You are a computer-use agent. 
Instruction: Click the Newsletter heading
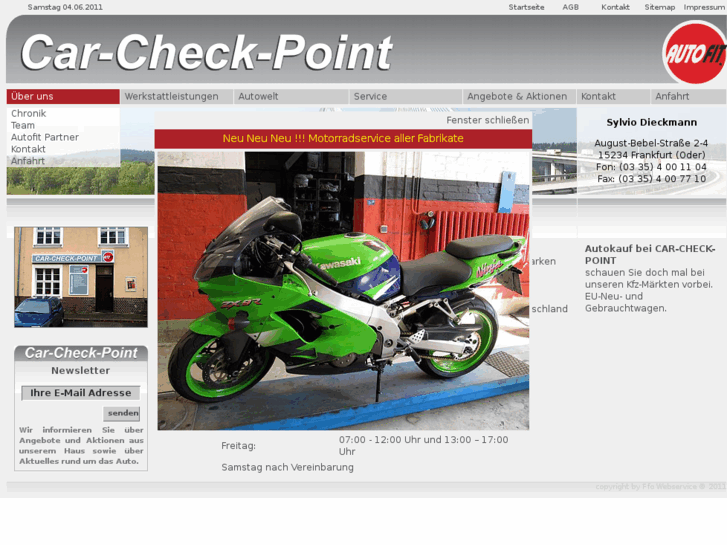pyautogui.click(x=81, y=371)
